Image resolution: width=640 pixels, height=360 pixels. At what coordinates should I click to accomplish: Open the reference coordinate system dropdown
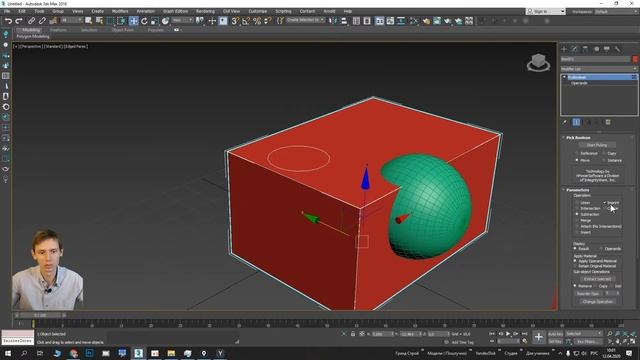[x=182, y=20]
